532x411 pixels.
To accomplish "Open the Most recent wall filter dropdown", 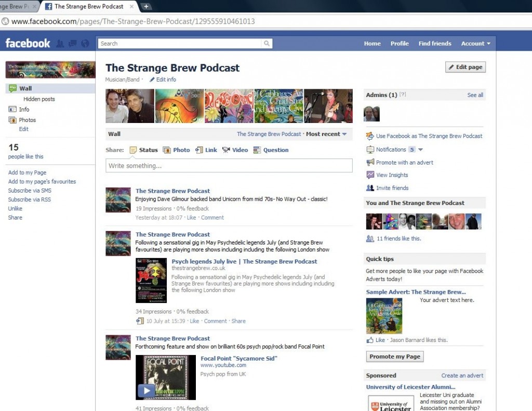I will (326, 134).
